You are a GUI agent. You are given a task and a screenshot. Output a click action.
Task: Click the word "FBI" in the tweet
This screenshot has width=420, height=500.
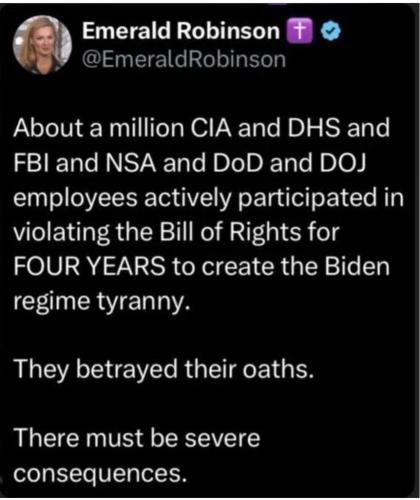click(x=32, y=163)
